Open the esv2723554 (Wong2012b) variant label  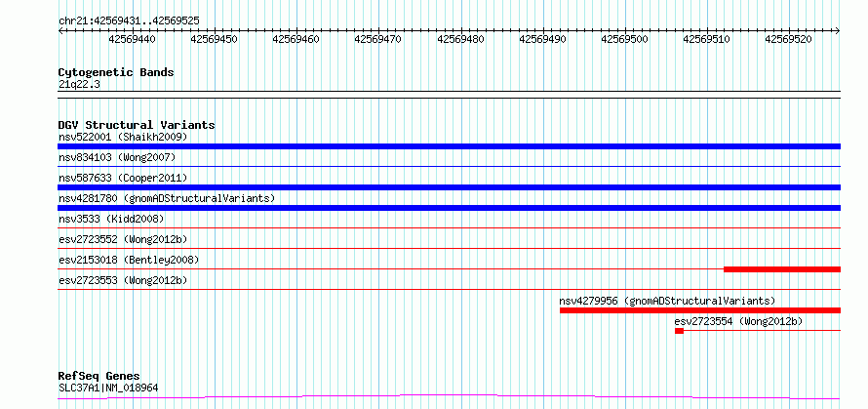click(x=738, y=321)
